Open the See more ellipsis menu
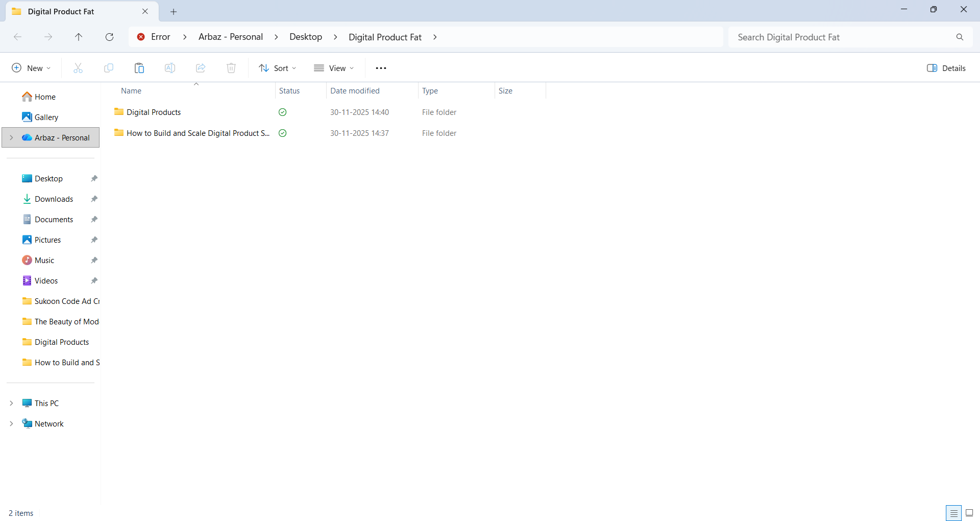980x521 pixels. click(x=381, y=68)
